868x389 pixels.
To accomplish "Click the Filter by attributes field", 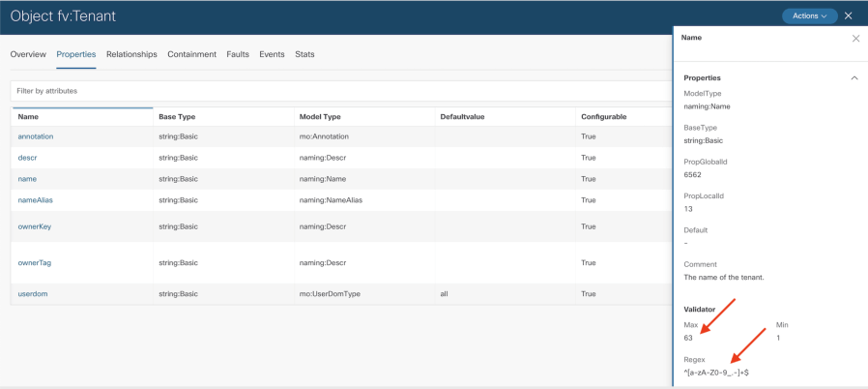I will [338, 91].
